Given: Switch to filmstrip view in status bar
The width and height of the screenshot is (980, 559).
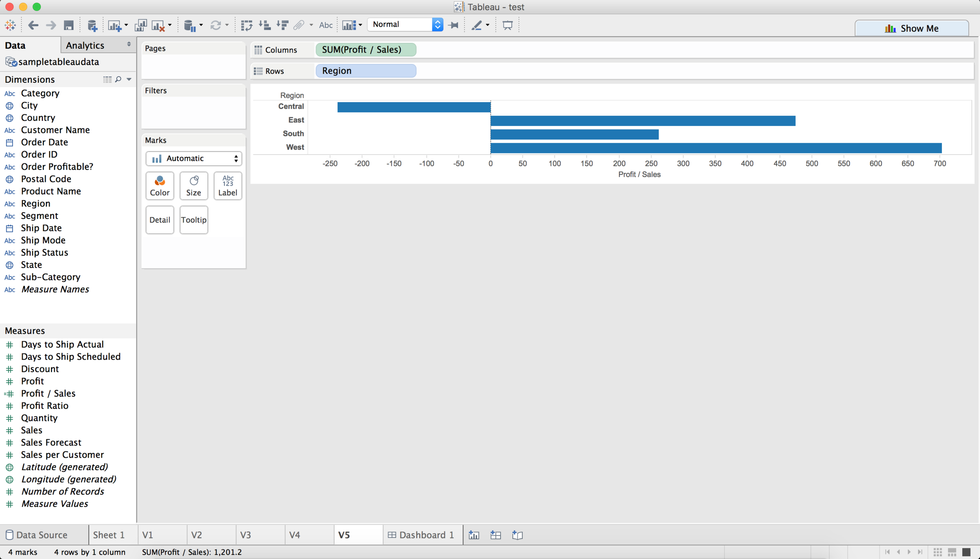Looking at the screenshot, I should (x=952, y=552).
